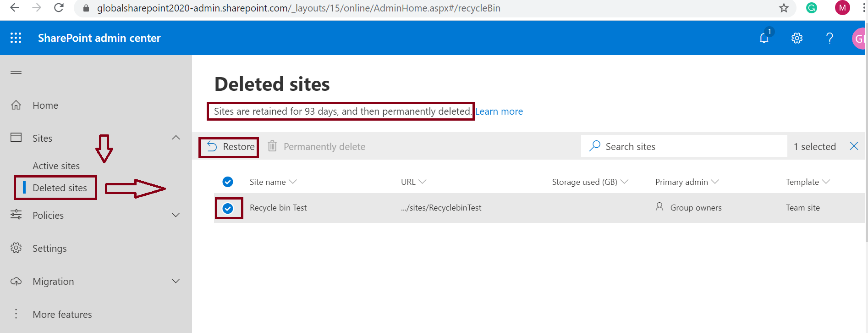Open URL column sort dropdown

click(x=423, y=182)
